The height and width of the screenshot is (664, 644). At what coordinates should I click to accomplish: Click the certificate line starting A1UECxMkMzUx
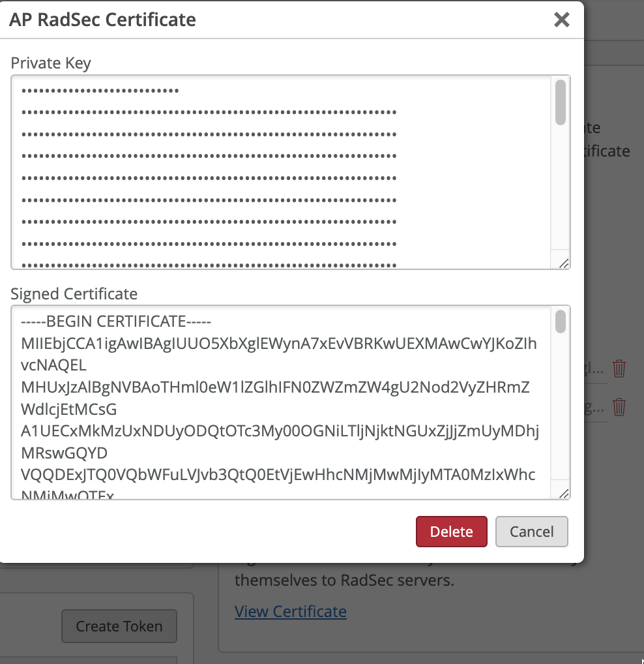pos(280,430)
